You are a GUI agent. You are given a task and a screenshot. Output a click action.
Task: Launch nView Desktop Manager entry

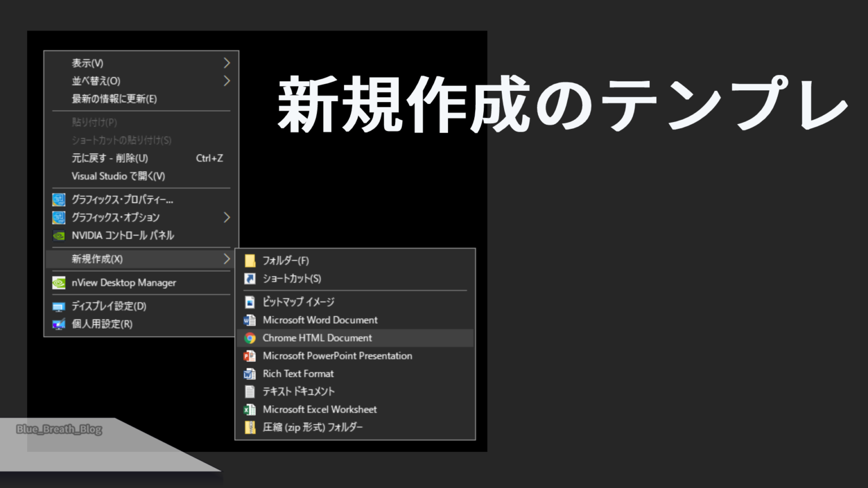pyautogui.click(x=141, y=282)
